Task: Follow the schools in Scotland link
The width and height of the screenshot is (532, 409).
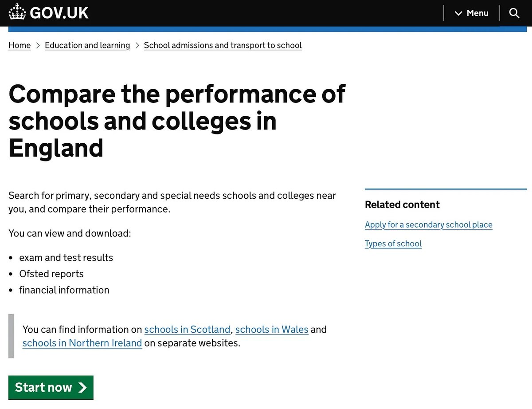Action: click(187, 330)
